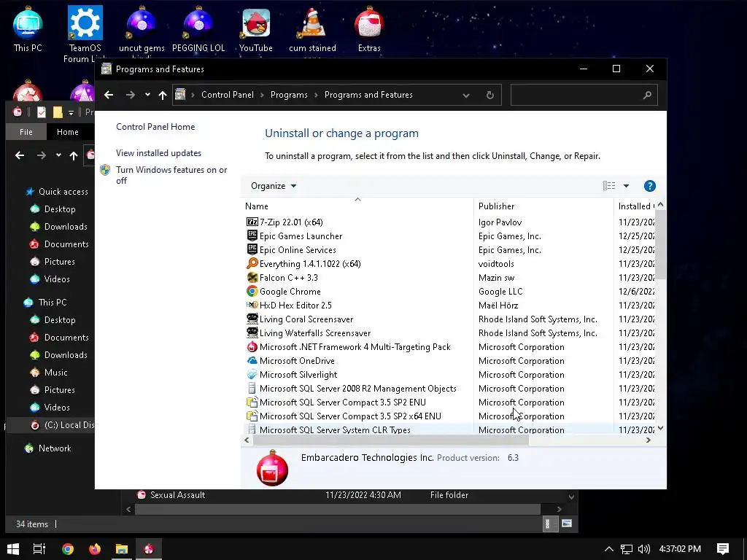Select Epic Online Services entry
The width and height of the screenshot is (747, 560).
(448, 249)
